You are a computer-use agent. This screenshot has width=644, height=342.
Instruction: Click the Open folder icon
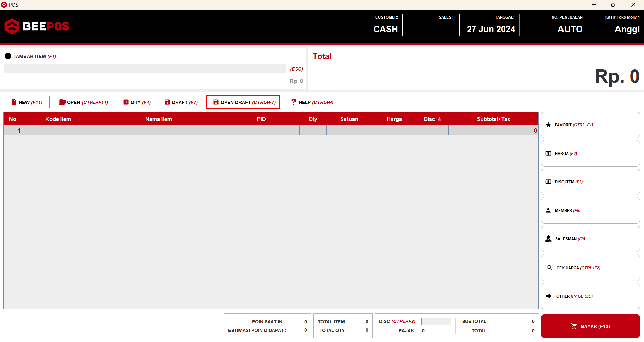pos(62,102)
